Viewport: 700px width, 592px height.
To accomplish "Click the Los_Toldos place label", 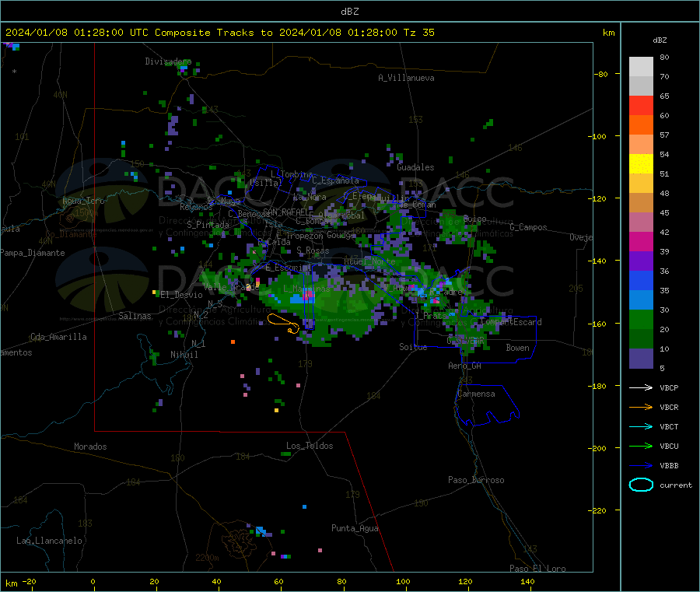I will (x=310, y=446).
